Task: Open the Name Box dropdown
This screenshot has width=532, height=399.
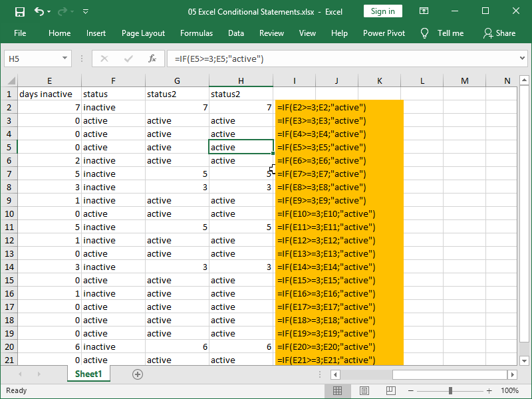Action: (65, 59)
